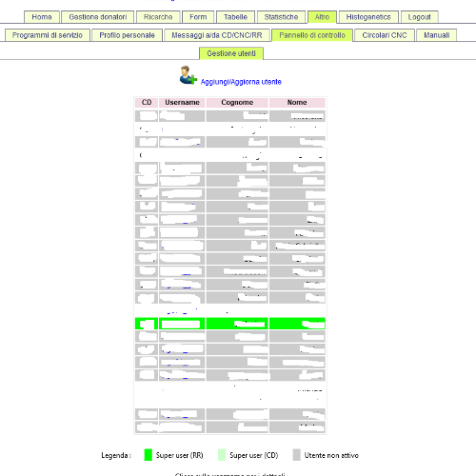
Task: Go to the Form tab
Action: click(198, 17)
